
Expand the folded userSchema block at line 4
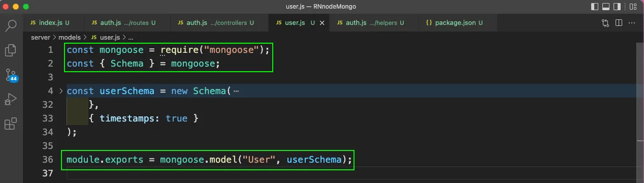click(x=61, y=91)
